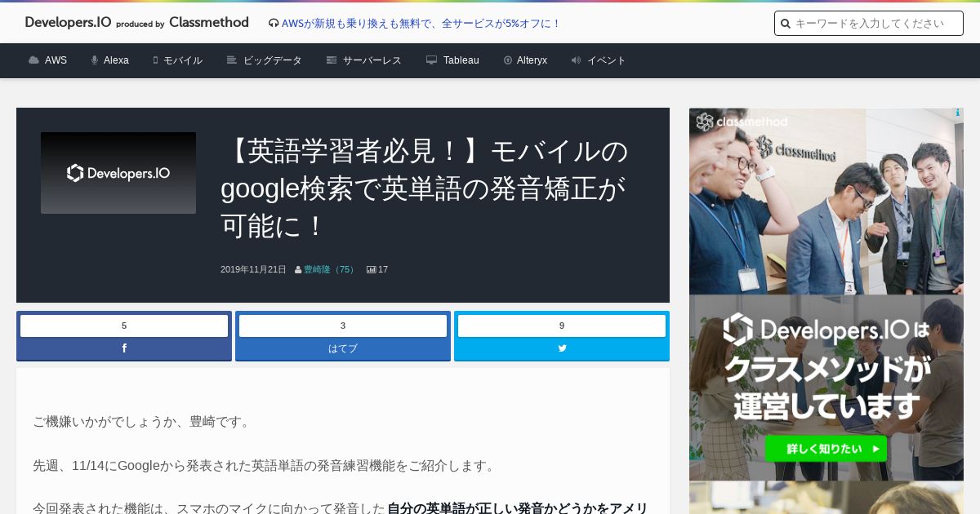Click the server icon beside サーバーレス
The width and height of the screenshot is (980, 514).
click(x=332, y=60)
